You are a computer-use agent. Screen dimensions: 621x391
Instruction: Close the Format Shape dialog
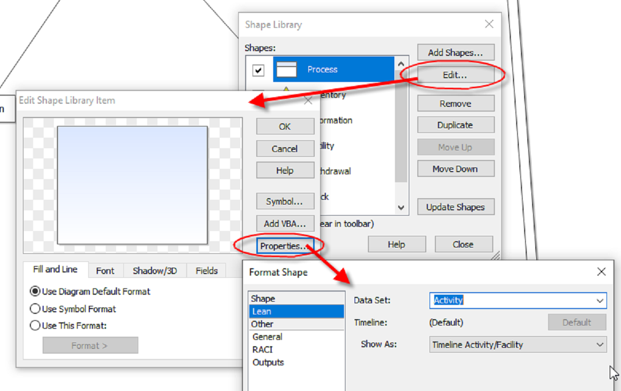coord(601,272)
